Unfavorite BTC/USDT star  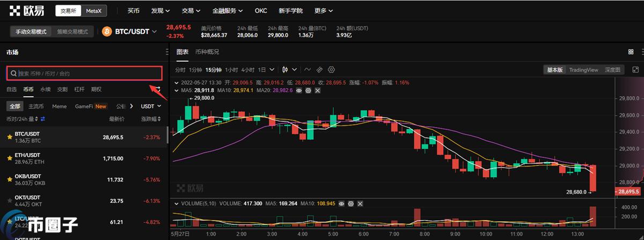10,137
